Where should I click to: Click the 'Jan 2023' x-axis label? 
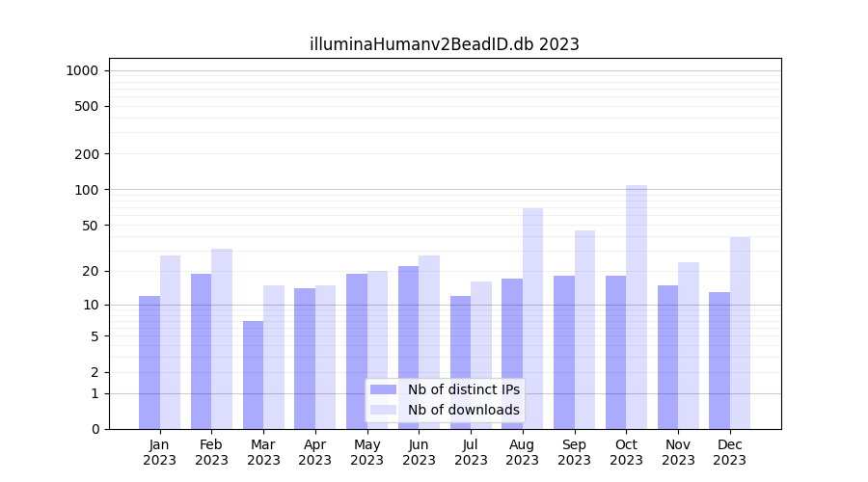click(160, 452)
